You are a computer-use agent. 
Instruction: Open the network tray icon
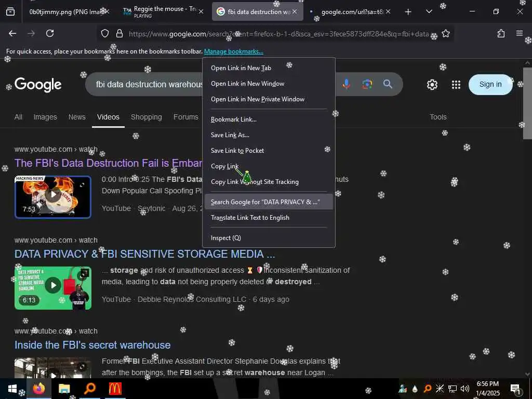coord(453,389)
